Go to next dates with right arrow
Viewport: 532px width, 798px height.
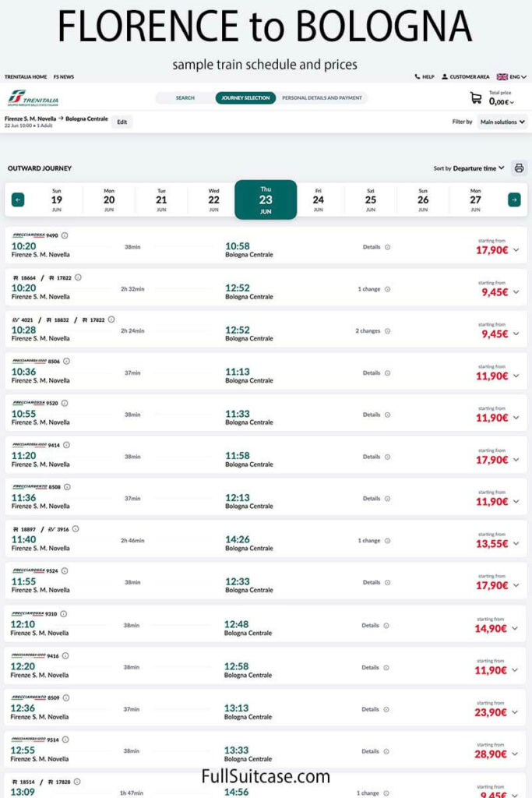(514, 200)
